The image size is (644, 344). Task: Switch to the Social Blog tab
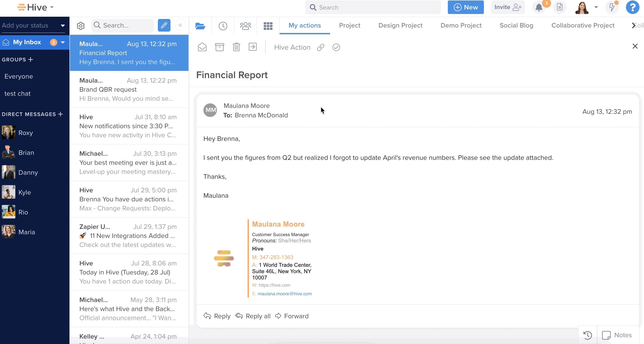516,26
